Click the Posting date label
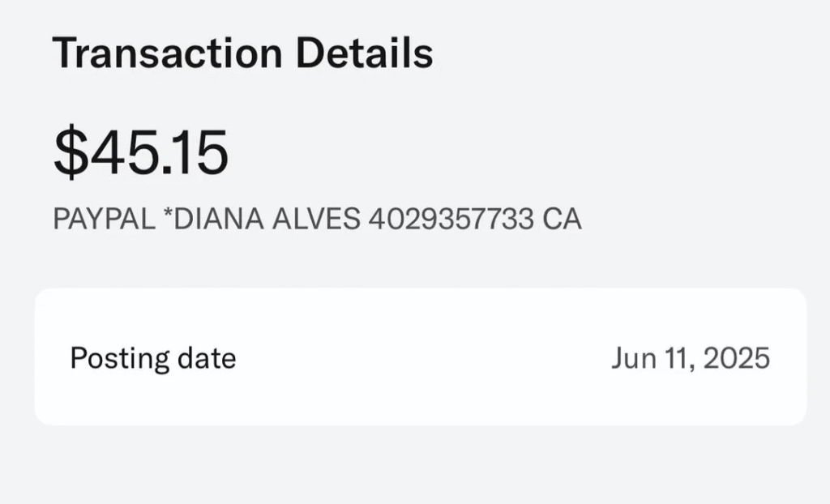Viewport: 830px width, 504px height. point(152,357)
